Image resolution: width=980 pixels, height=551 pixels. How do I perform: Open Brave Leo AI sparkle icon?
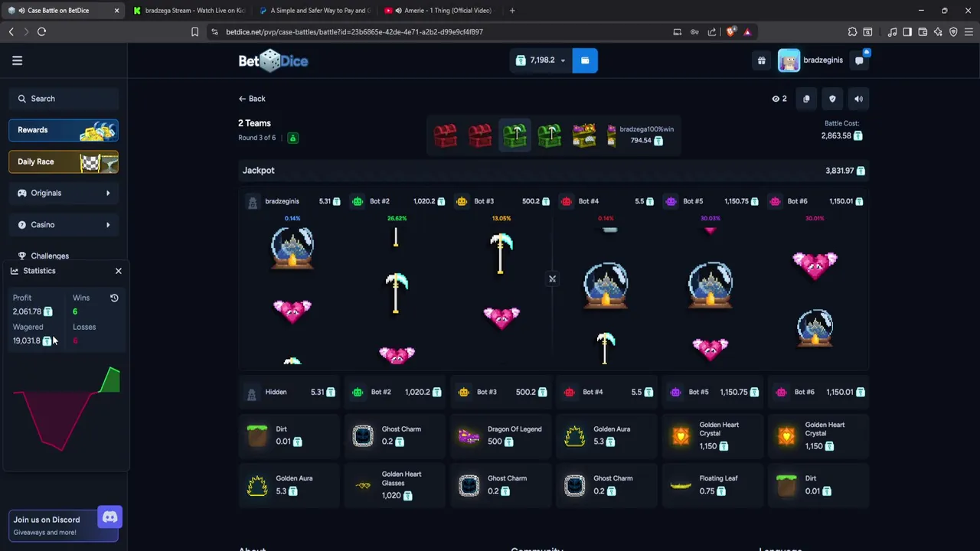[x=938, y=32]
